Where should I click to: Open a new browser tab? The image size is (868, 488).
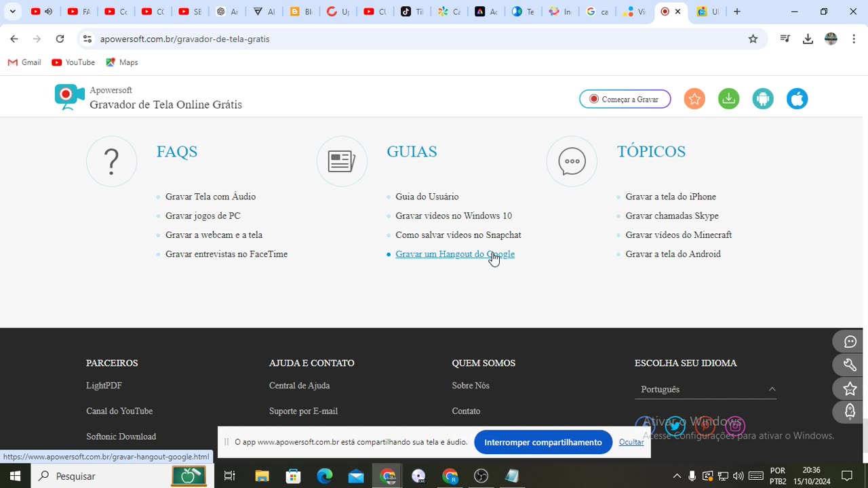737,12
